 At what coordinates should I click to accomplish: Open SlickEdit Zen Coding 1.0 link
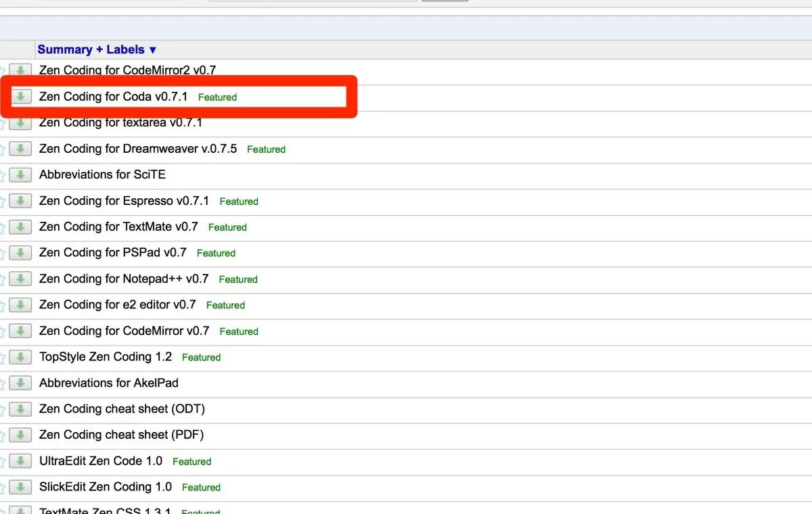[x=106, y=486]
